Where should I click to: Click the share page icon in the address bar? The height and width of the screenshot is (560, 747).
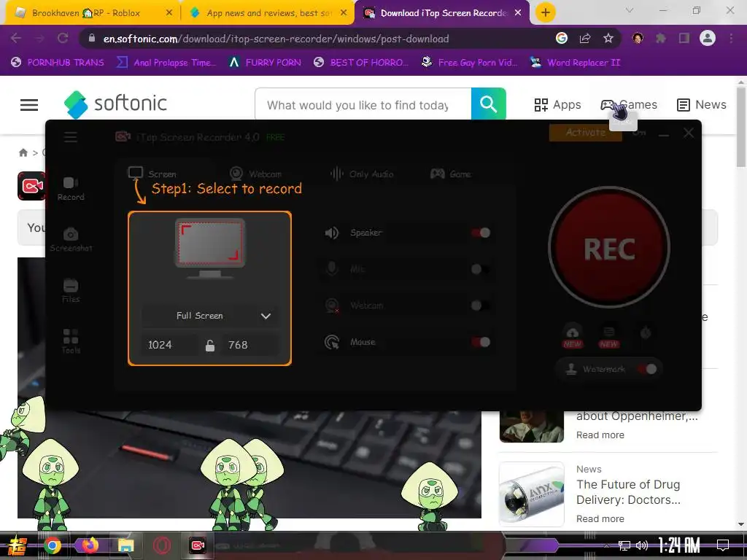point(585,38)
